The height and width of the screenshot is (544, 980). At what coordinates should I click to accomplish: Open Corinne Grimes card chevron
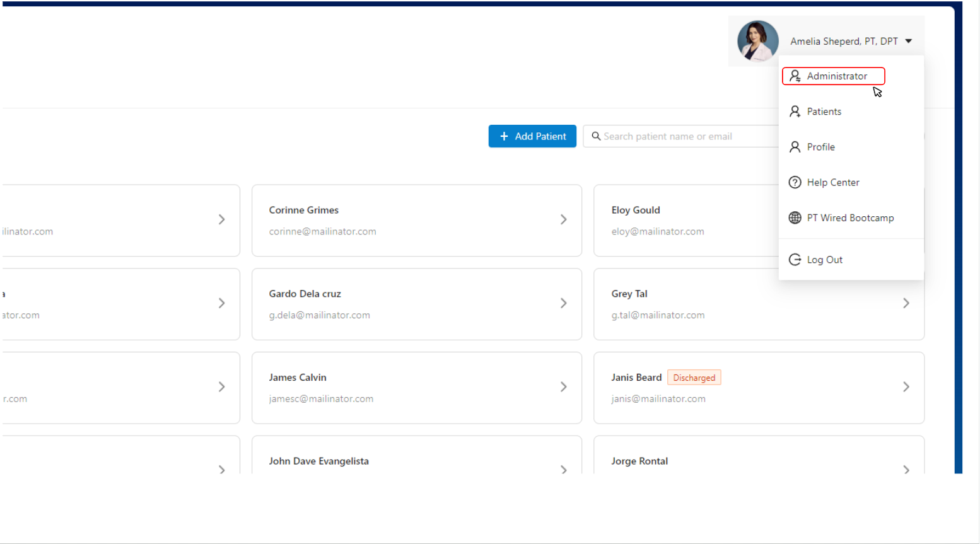563,219
